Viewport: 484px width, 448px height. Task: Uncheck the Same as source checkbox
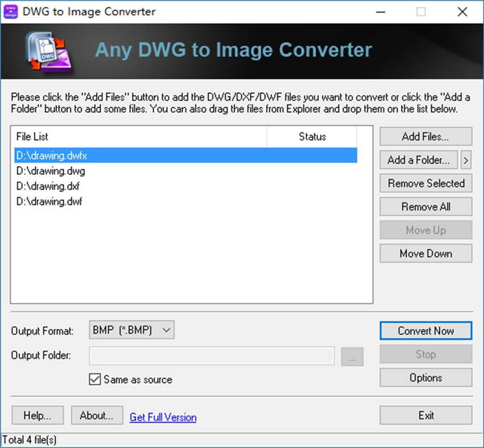pyautogui.click(x=95, y=380)
